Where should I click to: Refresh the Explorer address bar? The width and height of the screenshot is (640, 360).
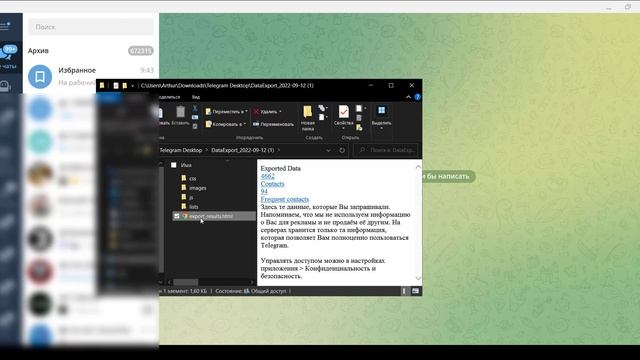342,150
